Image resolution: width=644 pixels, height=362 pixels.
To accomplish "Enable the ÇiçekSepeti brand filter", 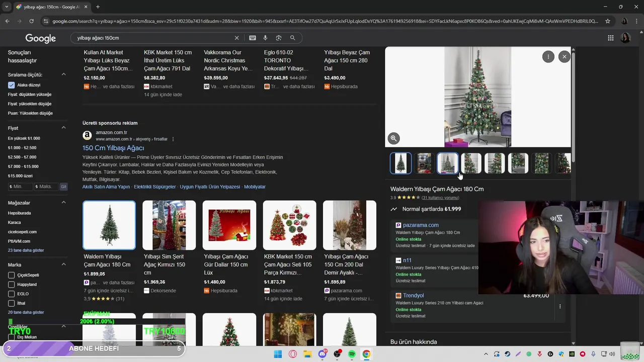I will click(11, 275).
